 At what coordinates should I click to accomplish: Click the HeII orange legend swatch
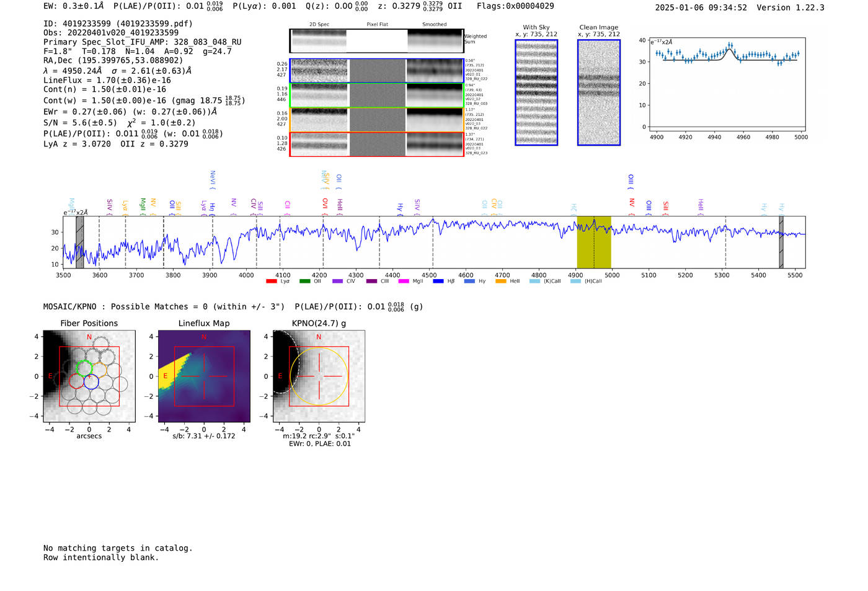pos(501,281)
